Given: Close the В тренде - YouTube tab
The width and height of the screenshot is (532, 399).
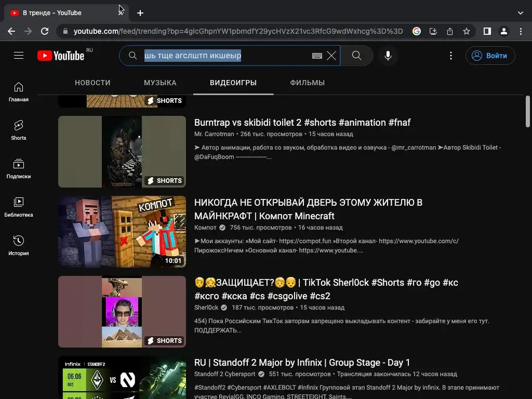Looking at the screenshot, I should pos(121,13).
